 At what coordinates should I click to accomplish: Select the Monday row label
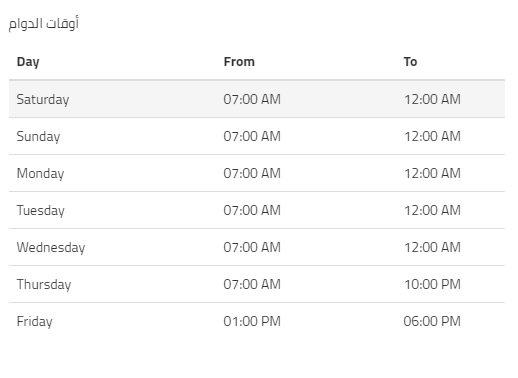41,174
